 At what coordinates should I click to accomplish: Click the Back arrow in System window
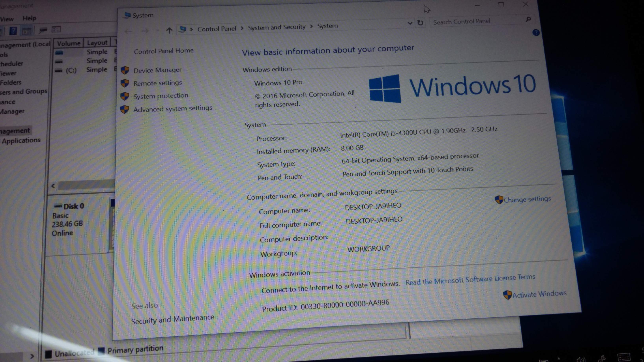pyautogui.click(x=128, y=32)
